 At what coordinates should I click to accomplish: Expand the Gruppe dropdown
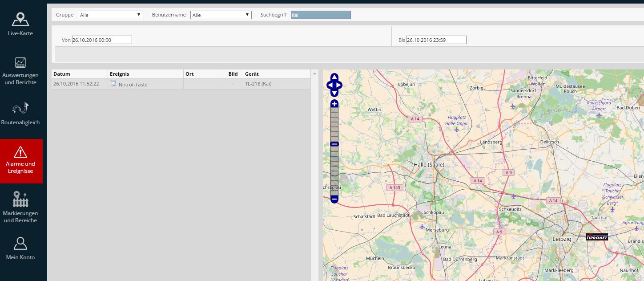click(110, 15)
